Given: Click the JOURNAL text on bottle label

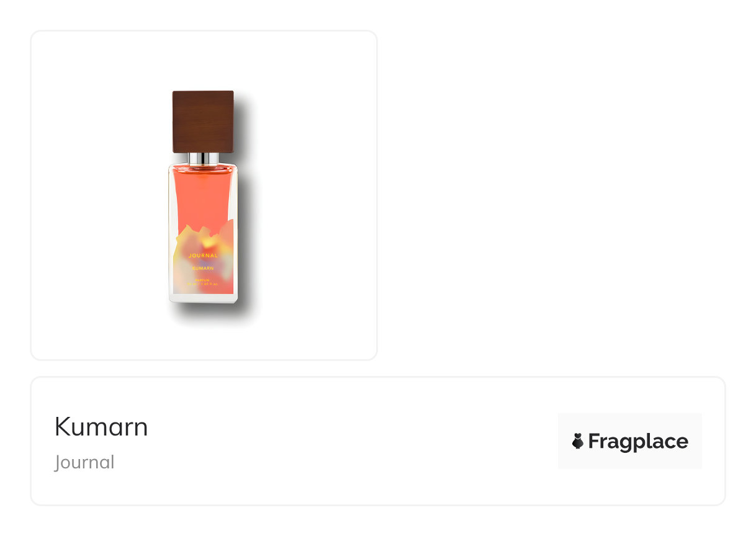Looking at the screenshot, I should [203, 256].
